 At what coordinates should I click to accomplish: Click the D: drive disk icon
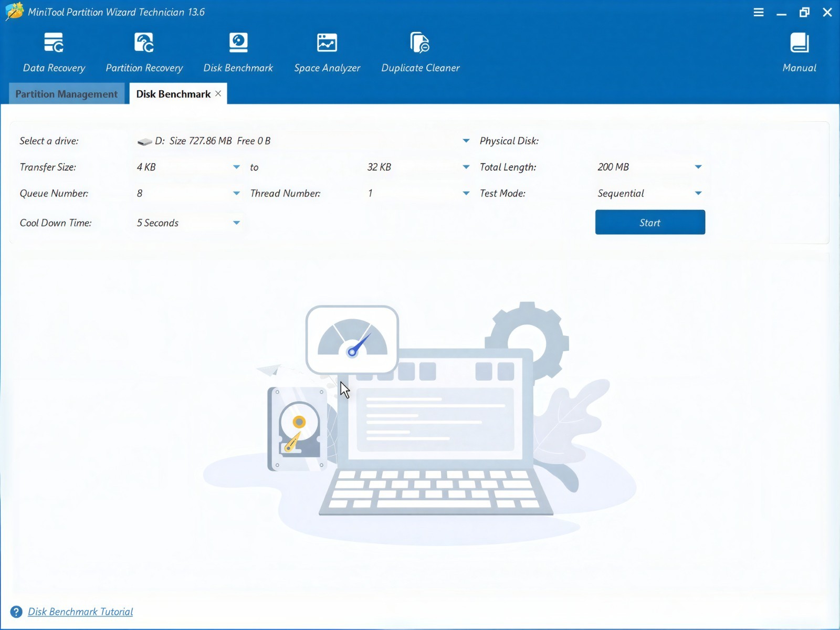click(x=144, y=141)
